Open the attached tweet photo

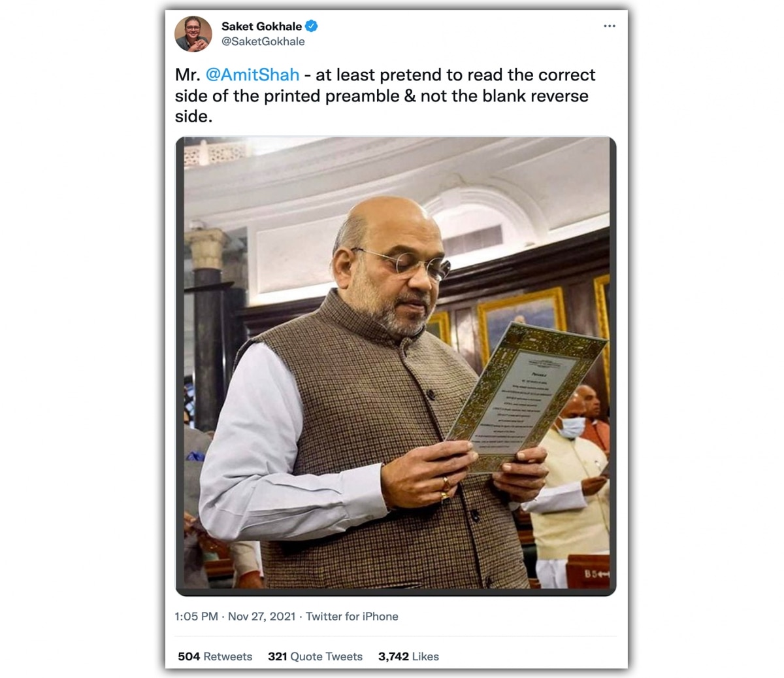tap(396, 366)
